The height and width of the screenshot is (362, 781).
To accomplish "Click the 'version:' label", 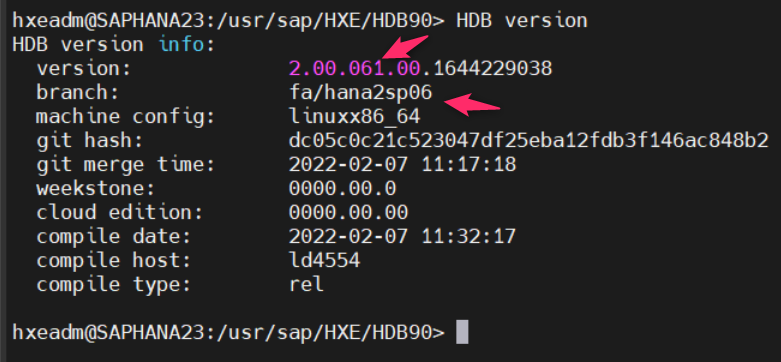I will point(83,68).
